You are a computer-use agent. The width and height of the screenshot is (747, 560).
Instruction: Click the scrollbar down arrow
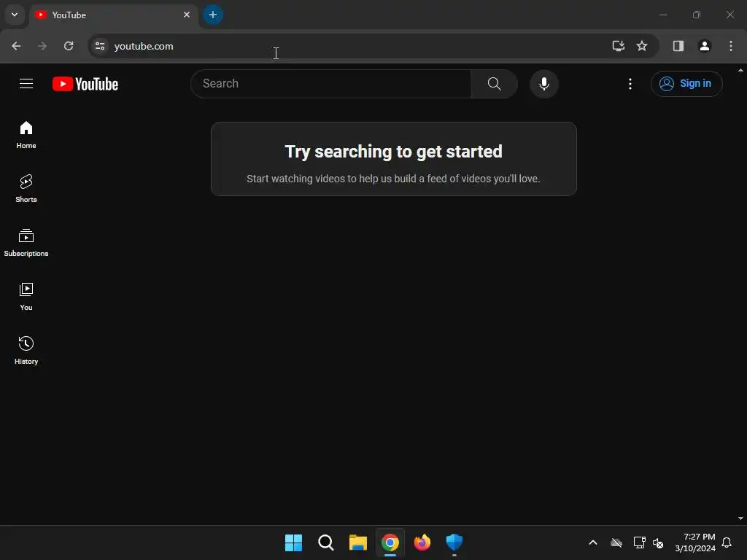pos(740,518)
